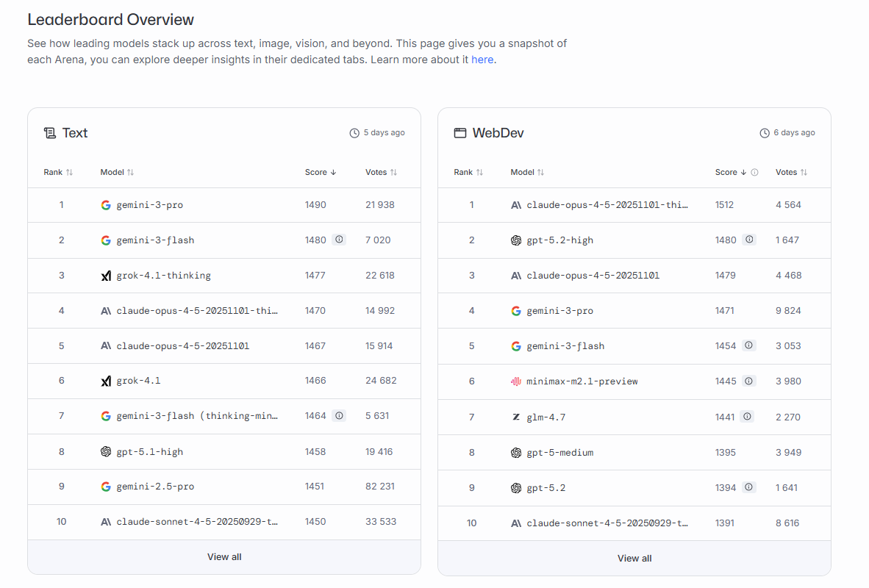The height and width of the screenshot is (588, 869).
Task: Click the minimax logo icon in WebDev table
Action: [x=516, y=381]
